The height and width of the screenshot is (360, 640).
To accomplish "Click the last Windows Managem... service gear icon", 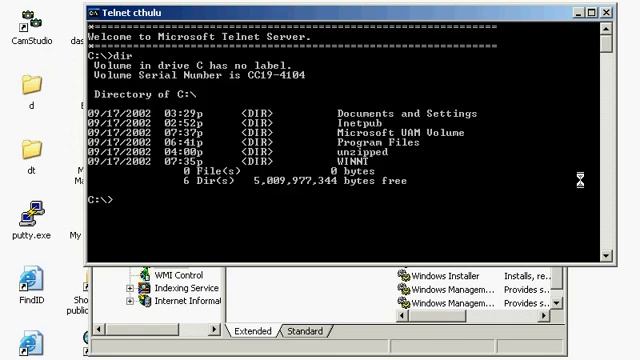I will pyautogui.click(x=403, y=302).
